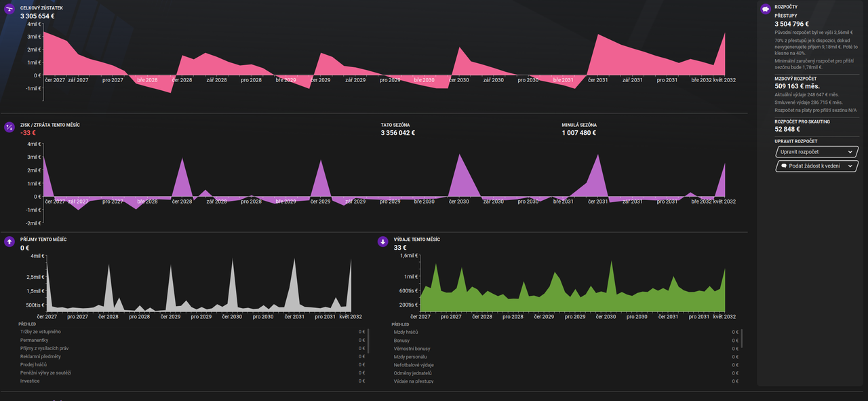868x401 pixels.
Task: Click the Minulá sezóna label
Action: pyautogui.click(x=579, y=125)
